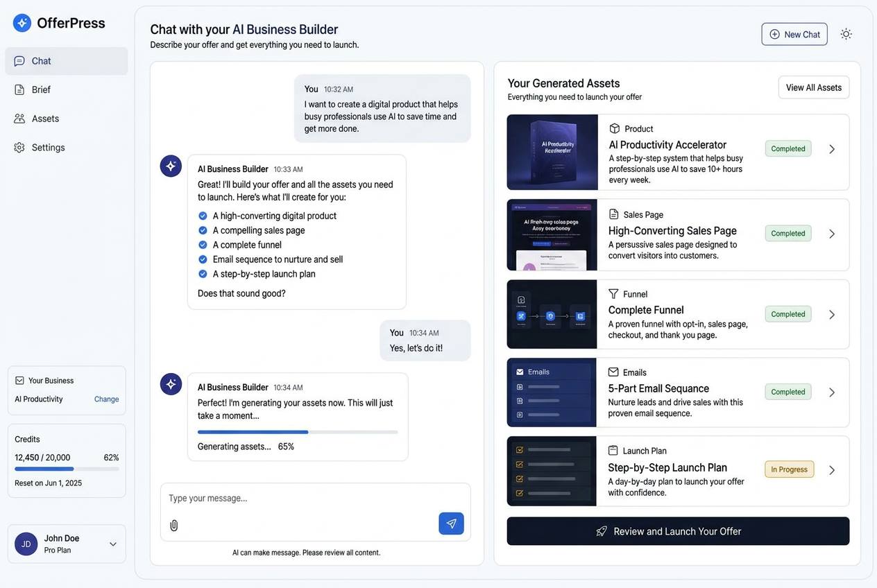The width and height of the screenshot is (877, 588).
Task: Click the Emails thumbnail image
Action: pyautogui.click(x=552, y=392)
